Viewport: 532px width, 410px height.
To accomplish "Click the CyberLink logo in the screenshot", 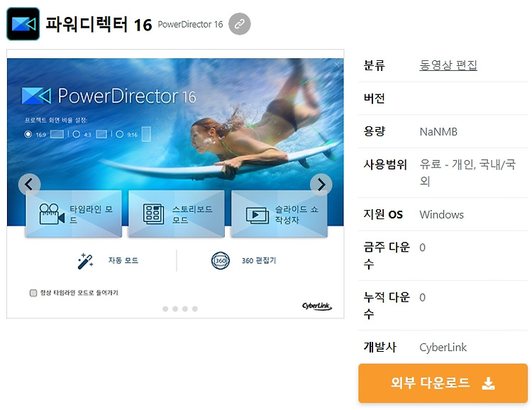I will (317, 306).
